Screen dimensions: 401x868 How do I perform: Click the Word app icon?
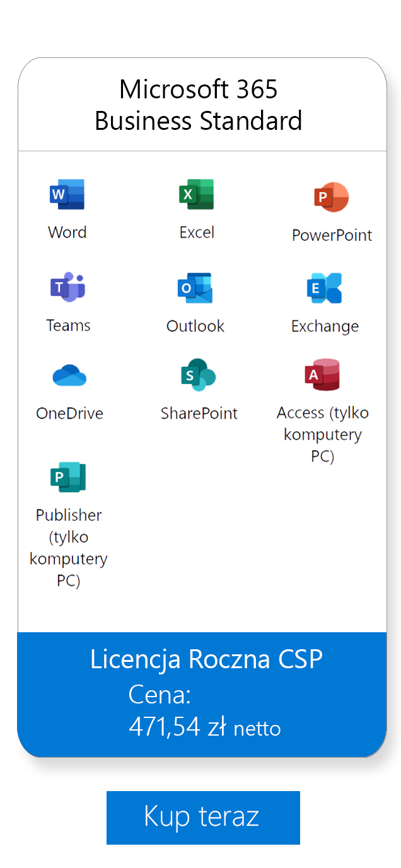67,194
